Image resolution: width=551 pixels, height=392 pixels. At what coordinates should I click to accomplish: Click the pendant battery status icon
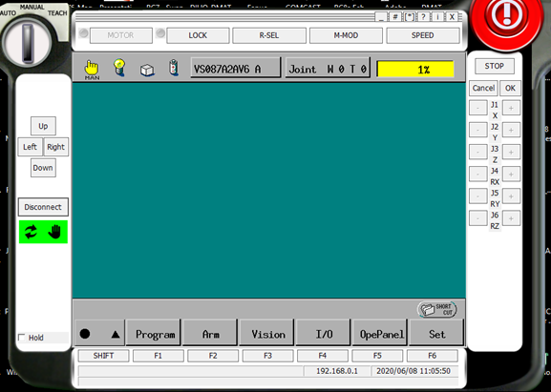point(174,68)
